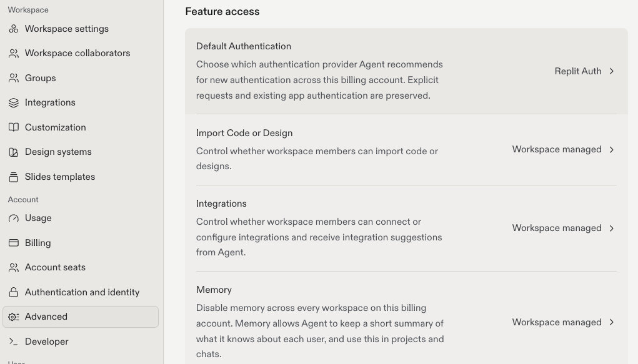Click the Customization book icon

click(x=13, y=127)
